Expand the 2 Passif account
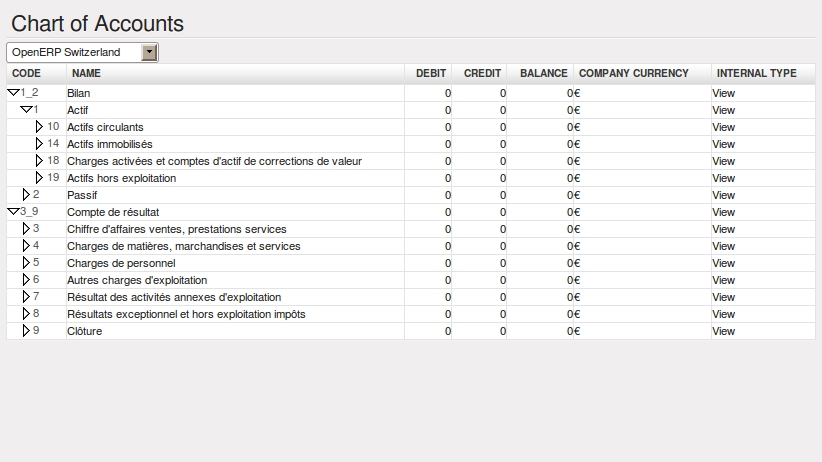Image resolution: width=822 pixels, height=462 pixels. tap(26, 195)
